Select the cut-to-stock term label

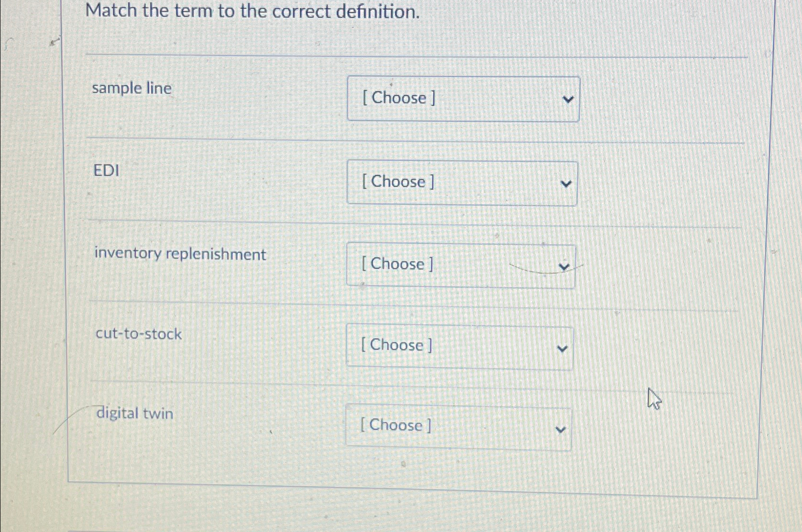(x=137, y=334)
